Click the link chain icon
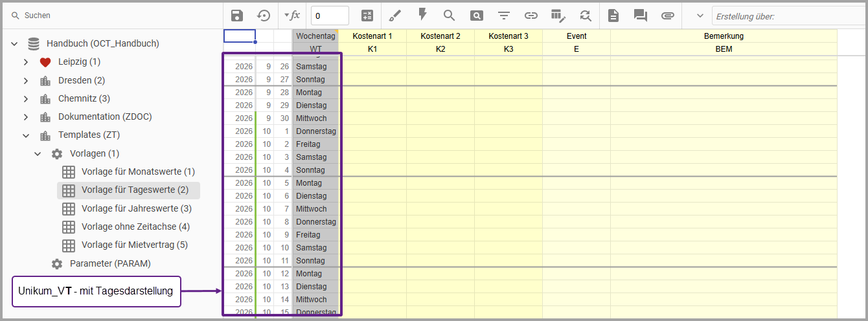Screen dimensions: 868x321 [531, 16]
